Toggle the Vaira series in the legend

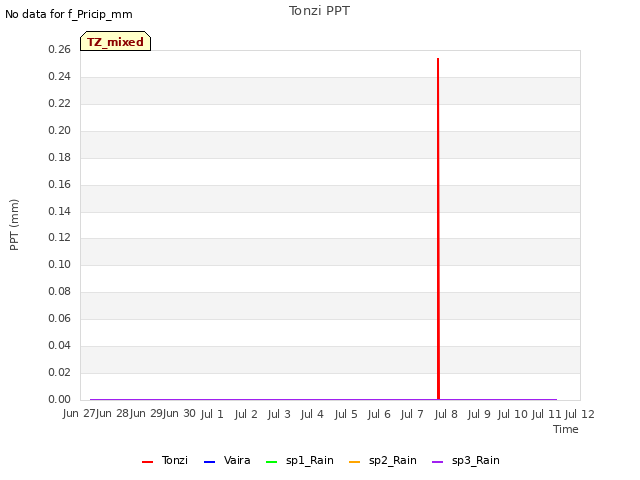click(227, 460)
